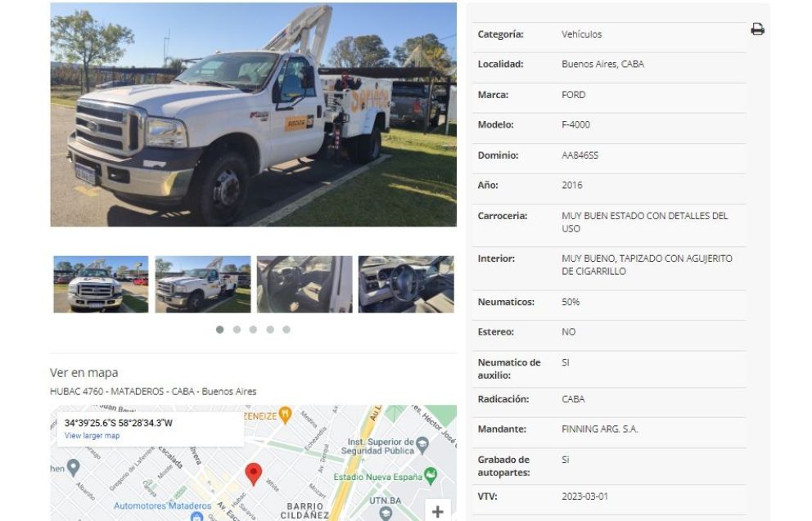This screenshot has width=812, height=521.
Task: Open the front-view truck thumbnail
Action: (101, 284)
